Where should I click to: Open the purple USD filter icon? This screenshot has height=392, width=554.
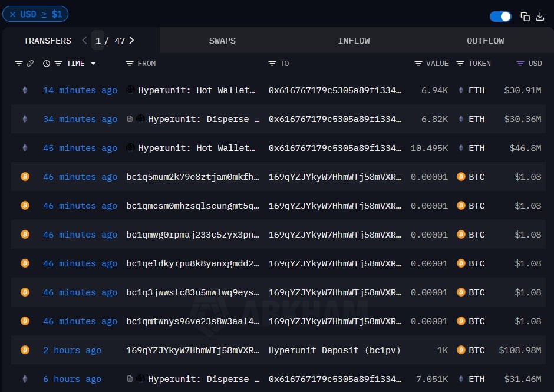pos(520,64)
